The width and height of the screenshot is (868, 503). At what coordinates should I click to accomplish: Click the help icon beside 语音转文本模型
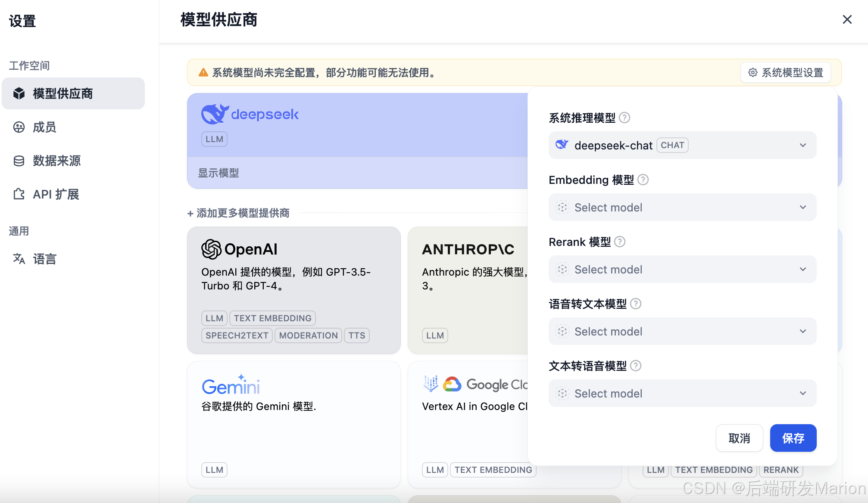point(636,304)
